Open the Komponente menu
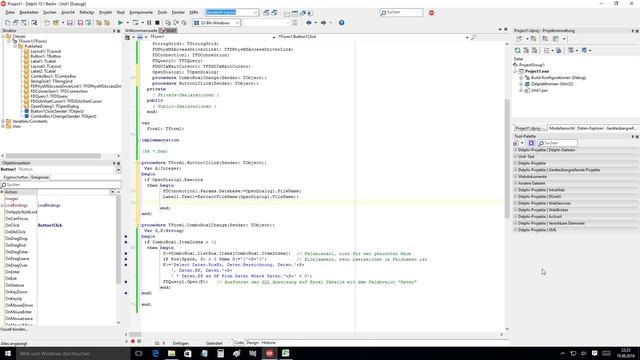Viewport: 640px width, 360px height. (141, 13)
